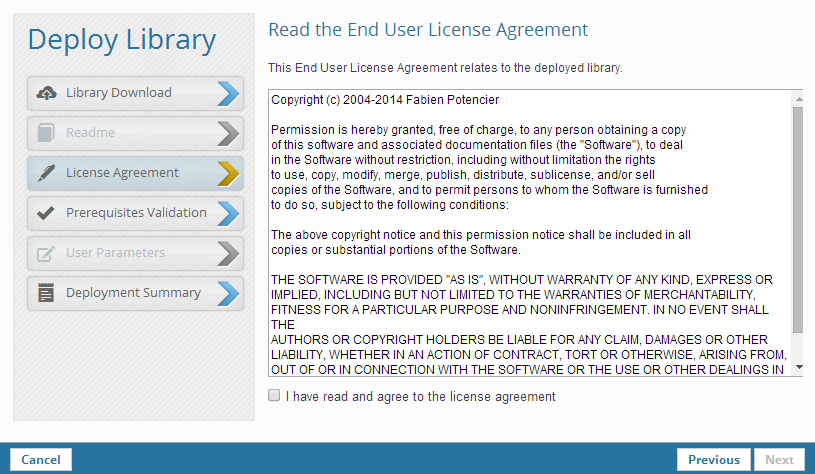Click the book icon beside Readme
815x474 pixels.
coord(46,133)
